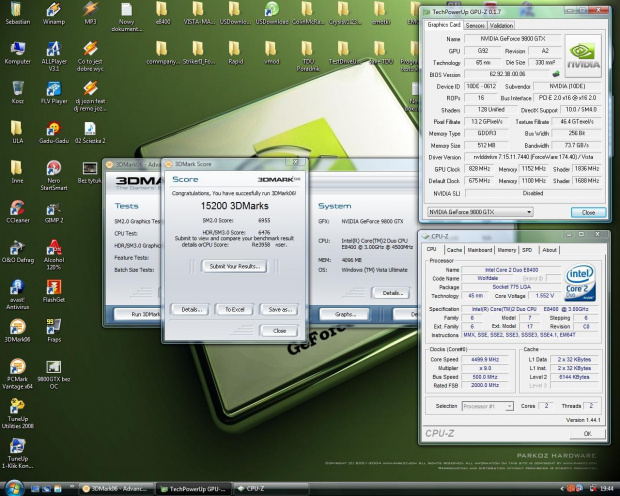Open avast! Antivirus icon

pyautogui.click(x=17, y=294)
